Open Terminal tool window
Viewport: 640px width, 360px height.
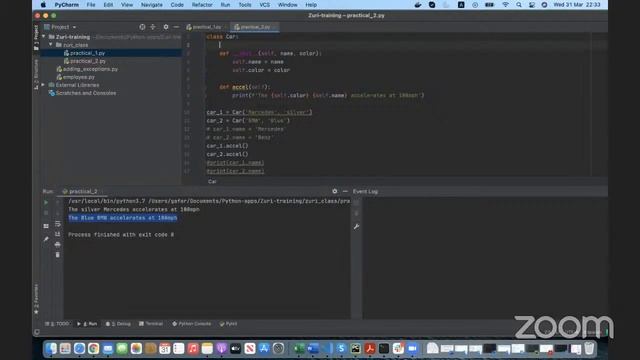coord(151,324)
